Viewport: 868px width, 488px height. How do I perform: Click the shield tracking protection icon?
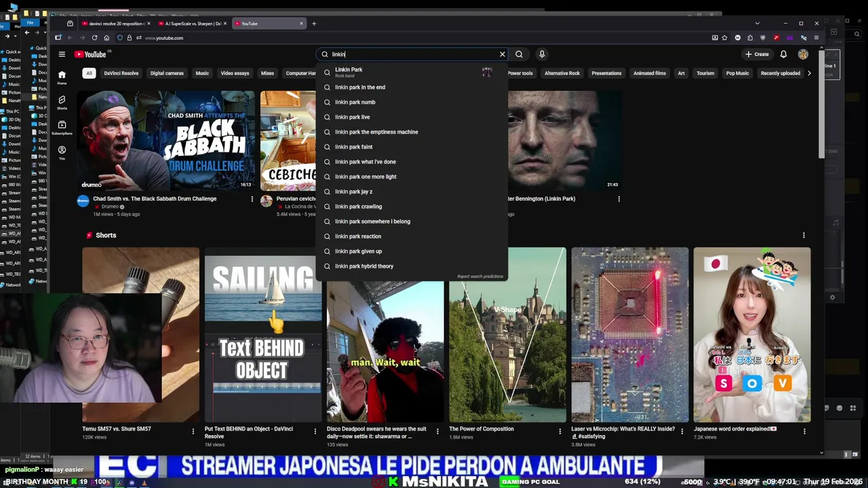[120, 38]
